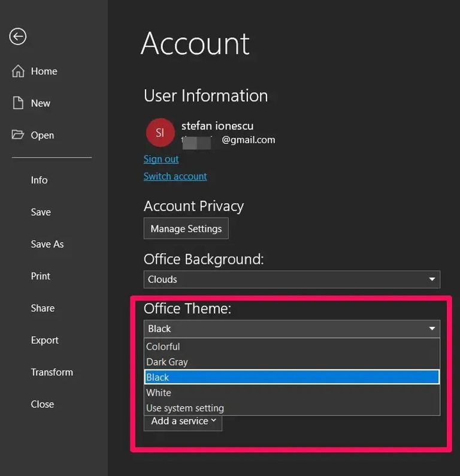The width and height of the screenshot is (460, 476).
Task: Select Colorful theme option
Action: (x=163, y=347)
